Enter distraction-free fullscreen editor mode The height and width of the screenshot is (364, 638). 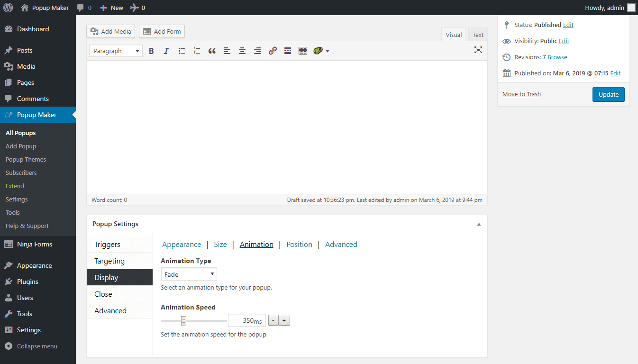click(x=478, y=50)
